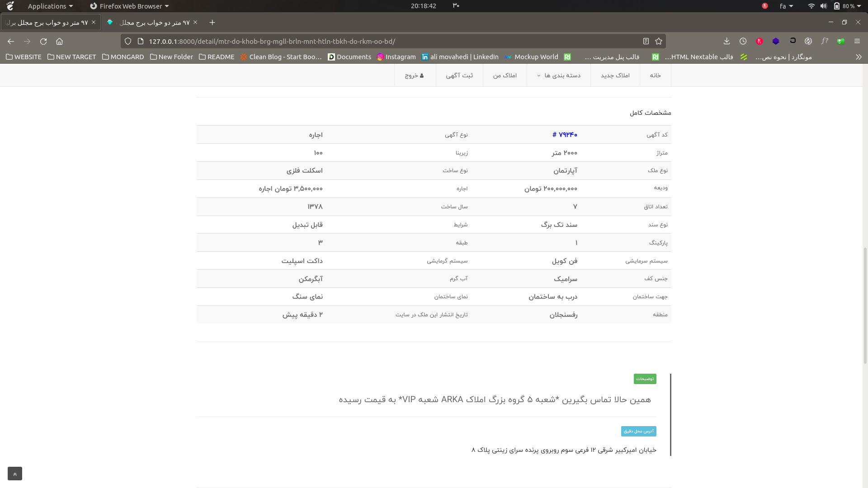Show overflowed bookmarks with the double chevron
The width and height of the screenshot is (868, 488).
coord(859,57)
